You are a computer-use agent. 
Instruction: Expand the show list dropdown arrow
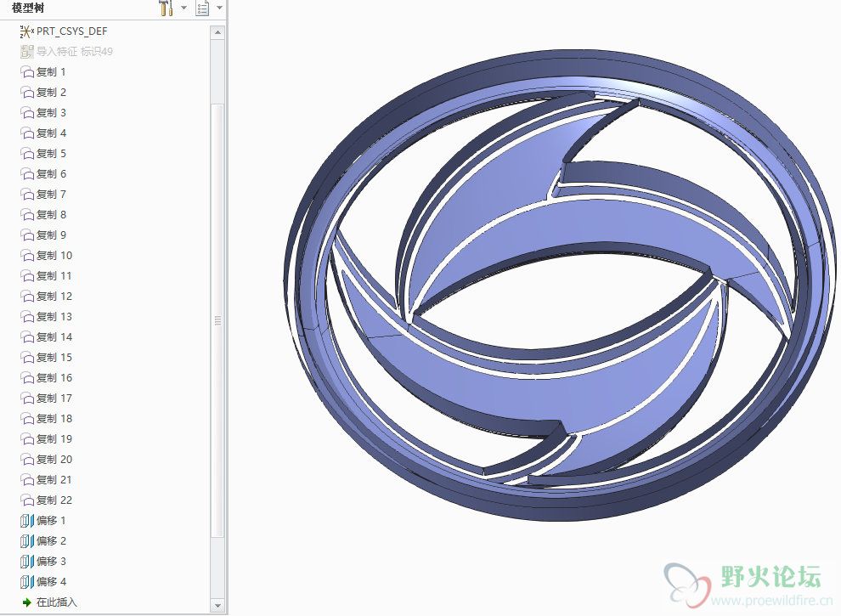click(219, 8)
